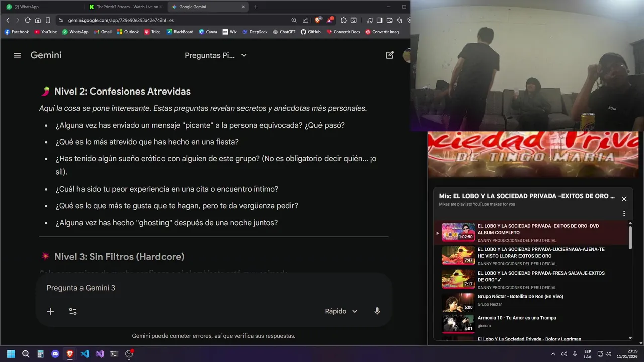
Task: Go to browser home icon
Action: (38, 20)
